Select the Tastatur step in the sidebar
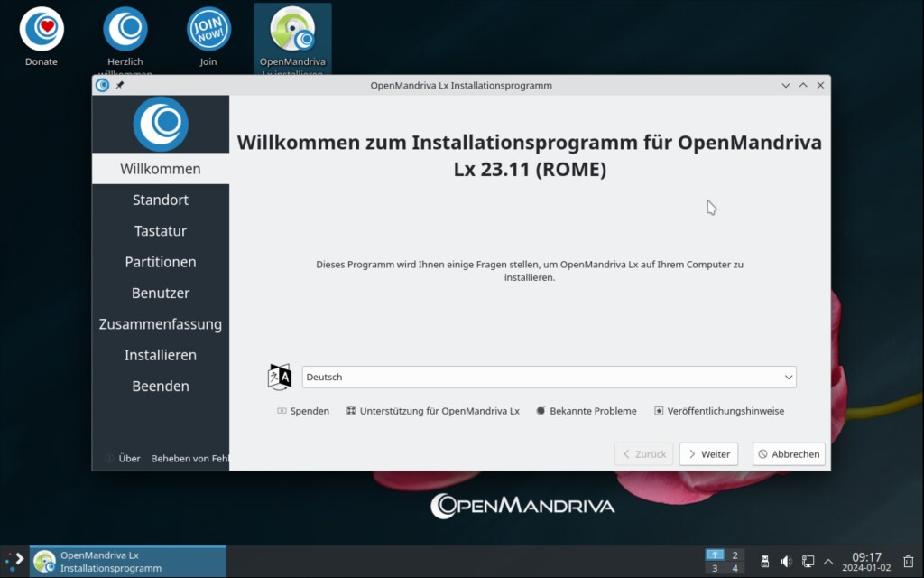The image size is (924, 578). 161,230
